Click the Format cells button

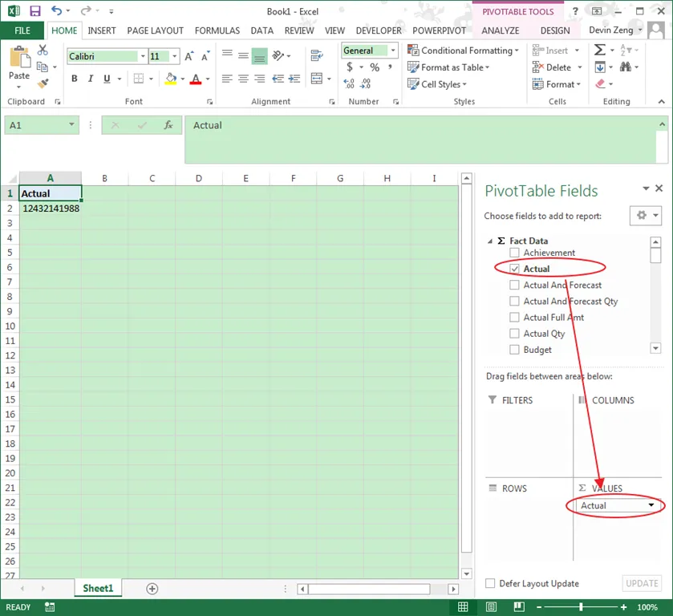pos(556,84)
